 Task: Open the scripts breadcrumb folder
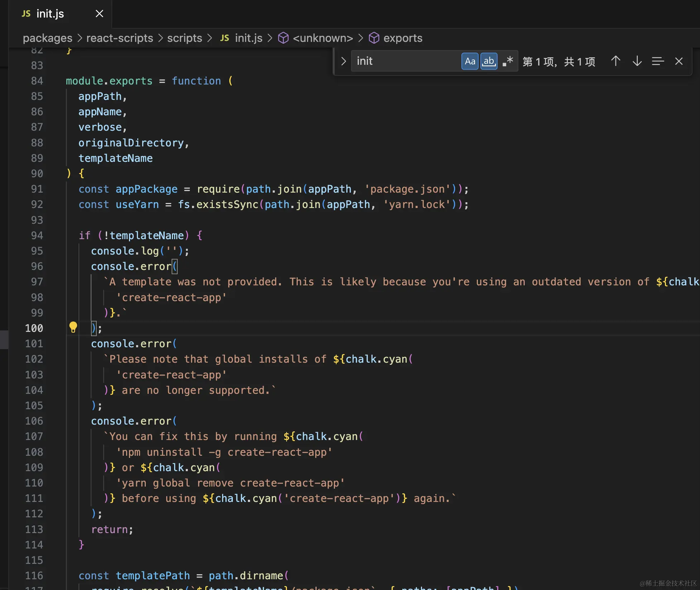(x=184, y=38)
